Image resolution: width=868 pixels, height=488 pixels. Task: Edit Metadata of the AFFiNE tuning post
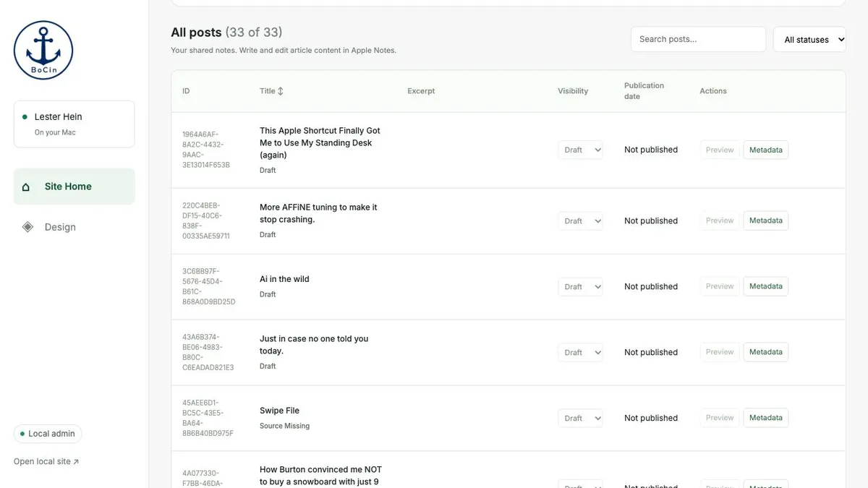[765, 221]
